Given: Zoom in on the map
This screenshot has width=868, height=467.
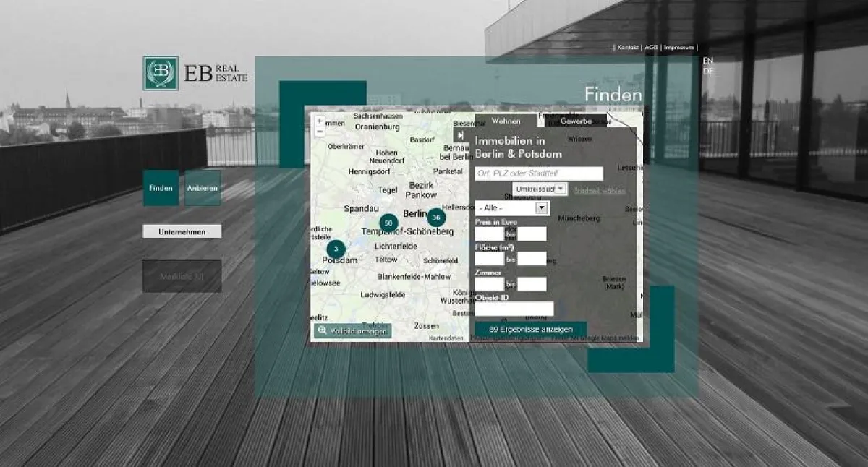Looking at the screenshot, I should [x=320, y=121].
